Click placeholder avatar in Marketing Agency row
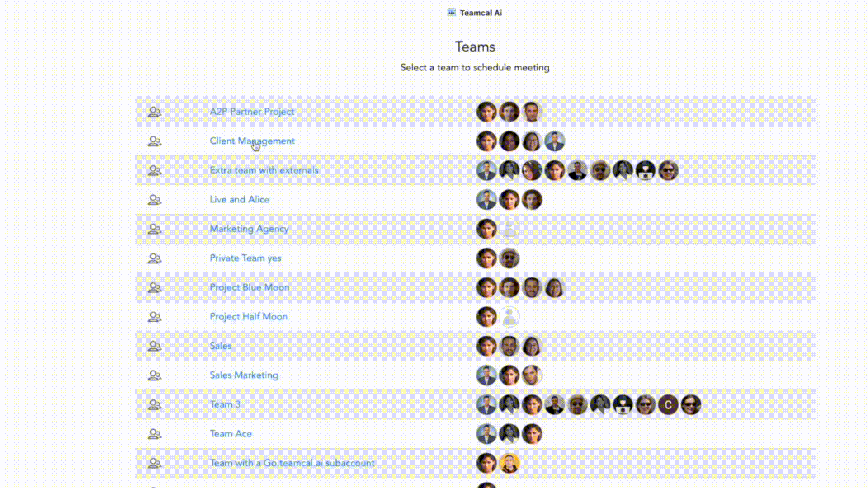 509,229
